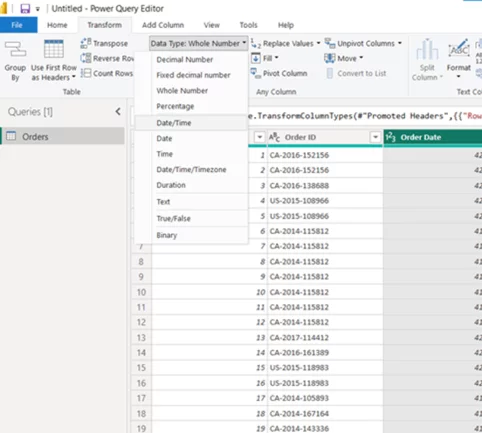482x433 pixels.
Task: Select the Orders query
Action: coord(63,136)
